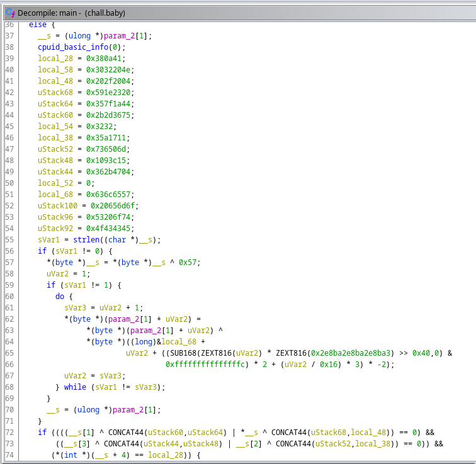This screenshot has height=464, width=476.
Task: Click the 'while' keyword on line 69
Action: tap(75, 387)
